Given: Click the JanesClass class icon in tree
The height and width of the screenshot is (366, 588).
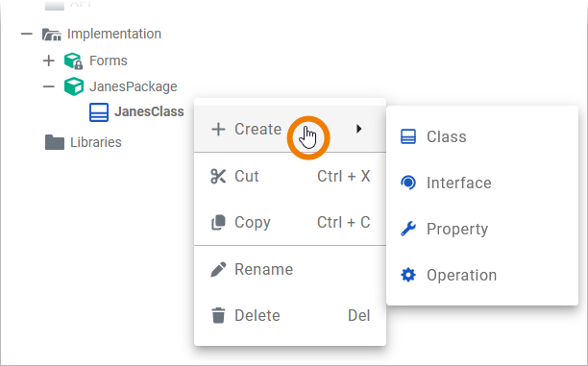Looking at the screenshot, I should (99, 112).
